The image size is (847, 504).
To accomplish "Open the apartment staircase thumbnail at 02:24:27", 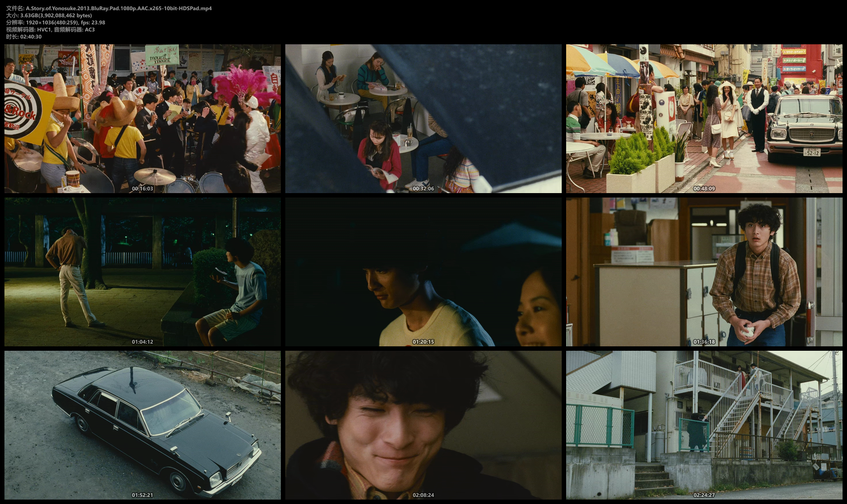I will pos(704,425).
